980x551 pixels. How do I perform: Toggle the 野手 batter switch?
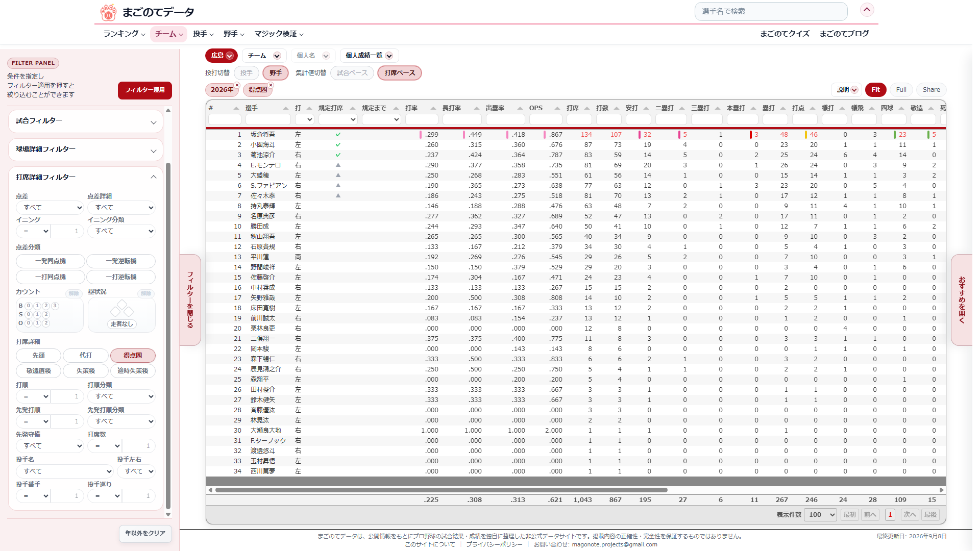click(x=276, y=73)
